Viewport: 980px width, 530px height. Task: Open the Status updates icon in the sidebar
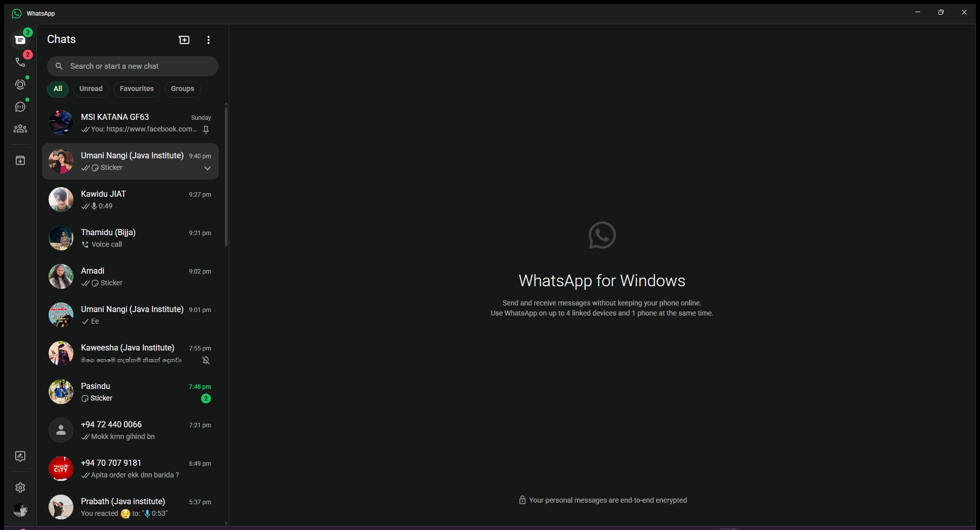20,84
